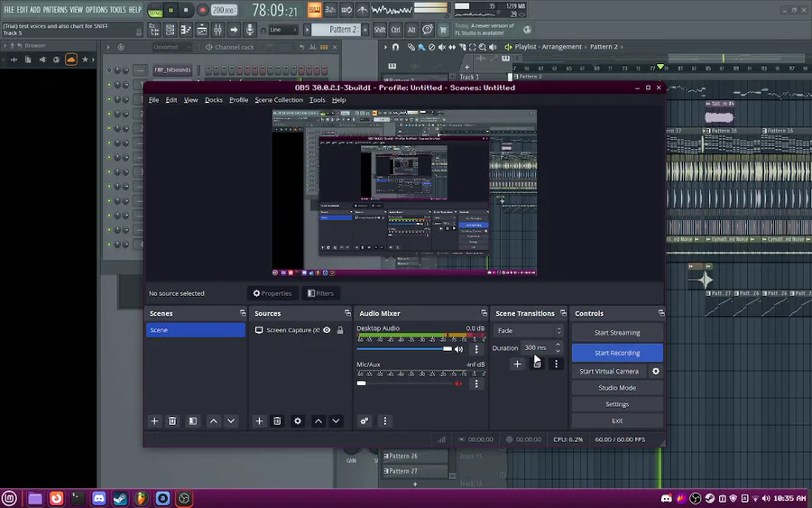Undock the Scenes panel

point(243,313)
